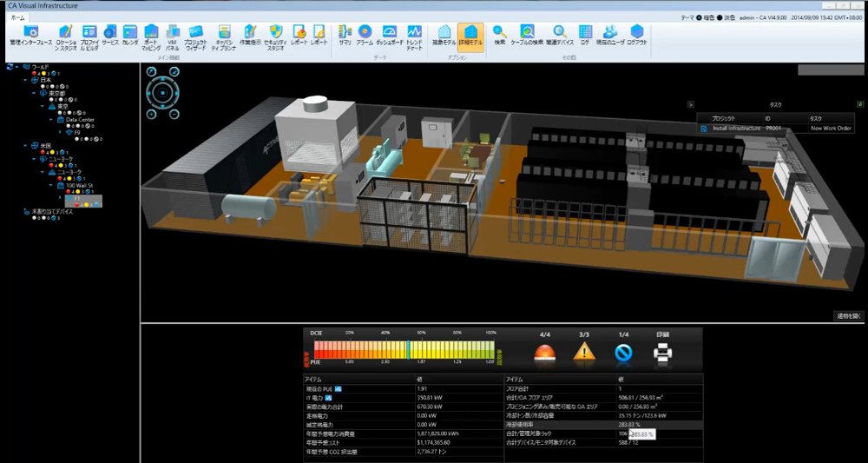Select the 暗色 dark theme radio button
Viewport: 868px width, 463px height.
699,17
